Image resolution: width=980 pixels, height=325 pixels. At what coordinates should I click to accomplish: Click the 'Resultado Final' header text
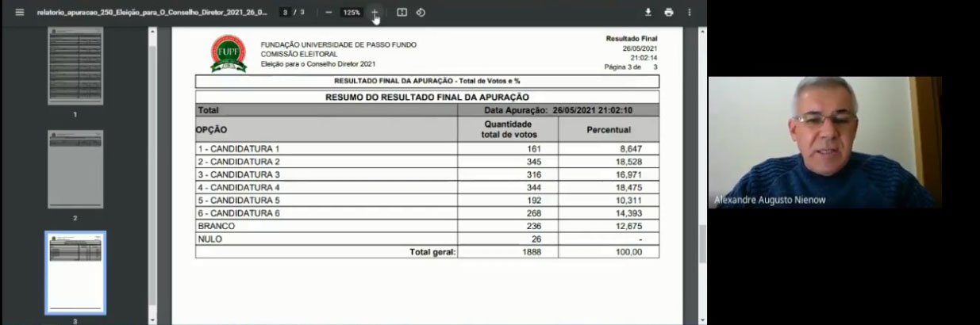pos(632,38)
